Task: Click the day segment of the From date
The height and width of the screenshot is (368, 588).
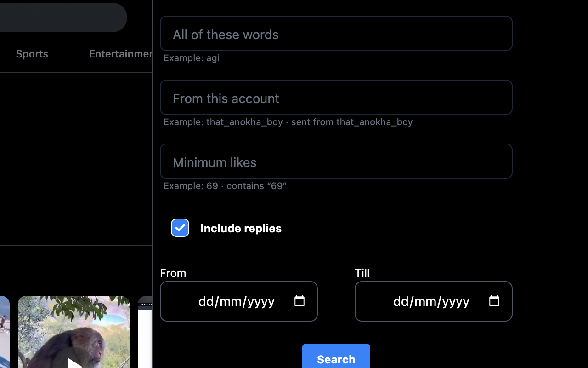Action: click(205, 301)
